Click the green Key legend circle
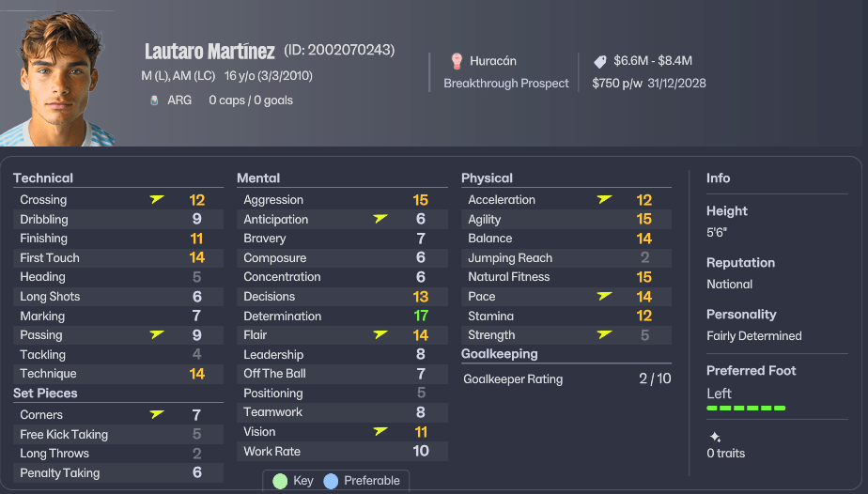The image size is (868, 494). pos(280,481)
